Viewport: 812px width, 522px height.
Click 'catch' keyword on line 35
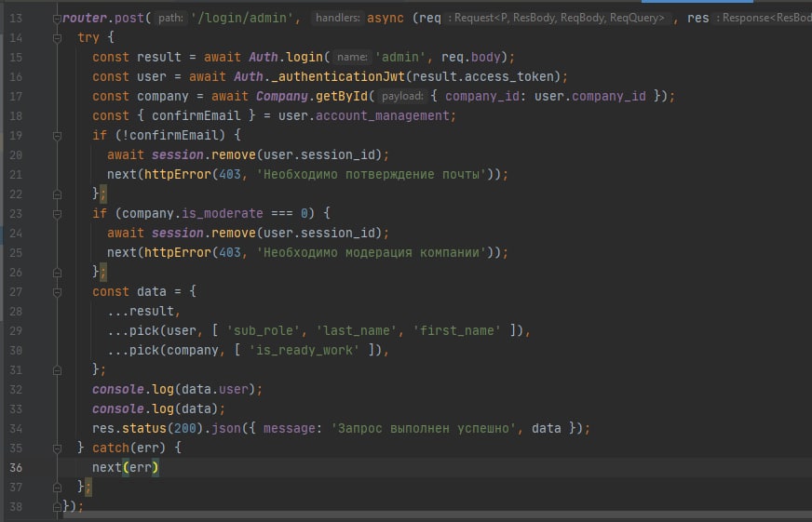coord(110,448)
